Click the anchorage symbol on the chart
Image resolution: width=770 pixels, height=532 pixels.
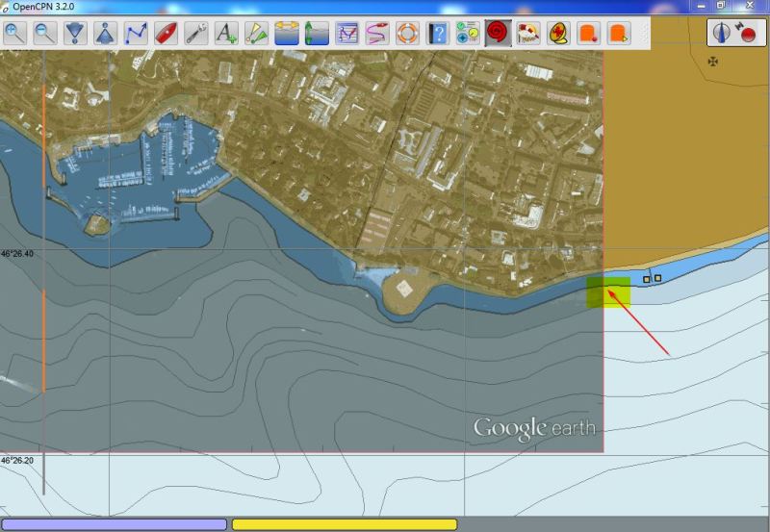(713, 62)
